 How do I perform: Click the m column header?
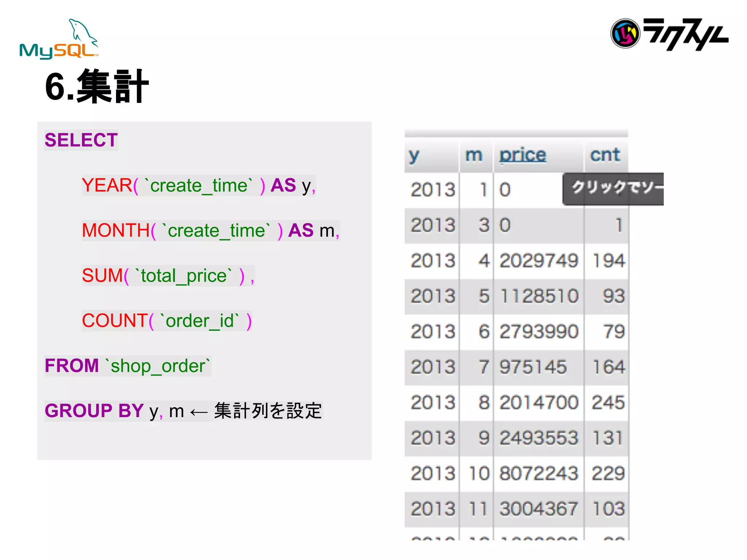pyautogui.click(x=474, y=155)
